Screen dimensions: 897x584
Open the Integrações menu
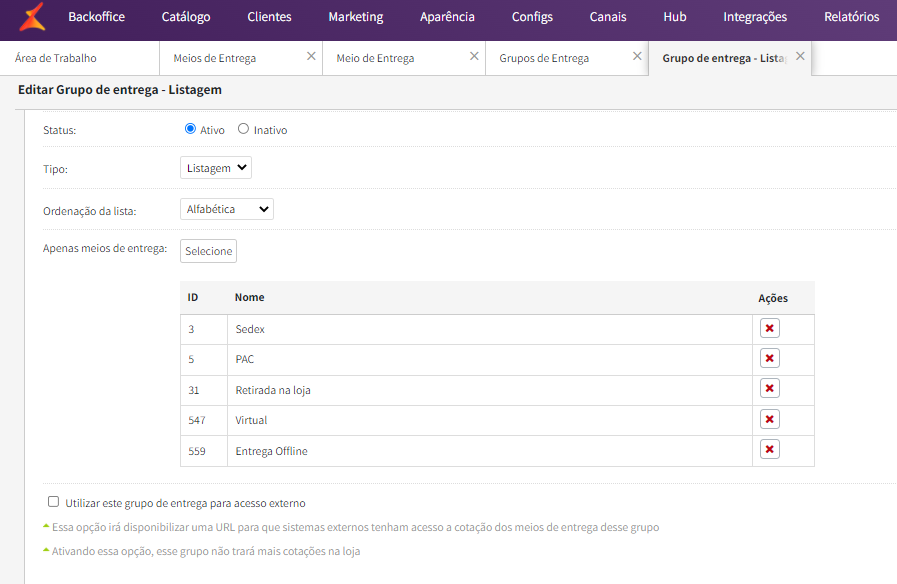click(x=755, y=17)
